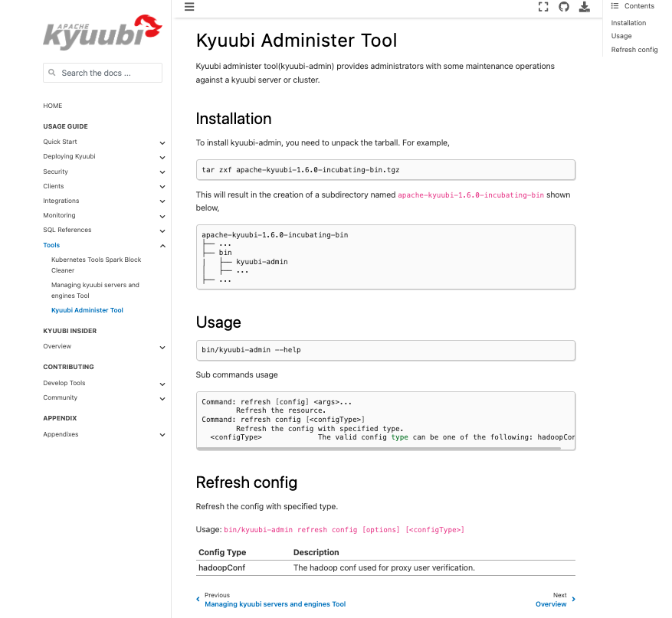672x618 pixels.
Task: Open Quick Start in sidebar
Action: tap(60, 142)
